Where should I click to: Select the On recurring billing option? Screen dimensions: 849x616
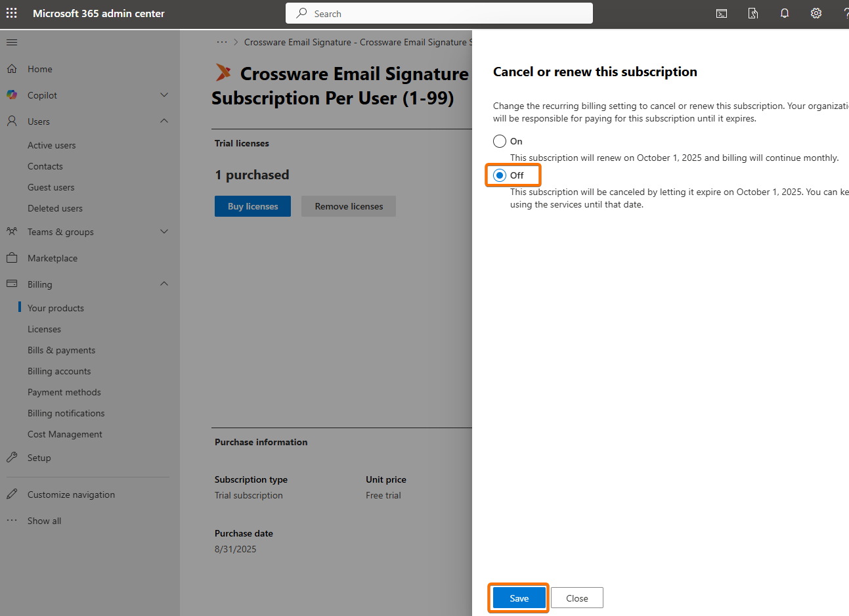(x=500, y=141)
